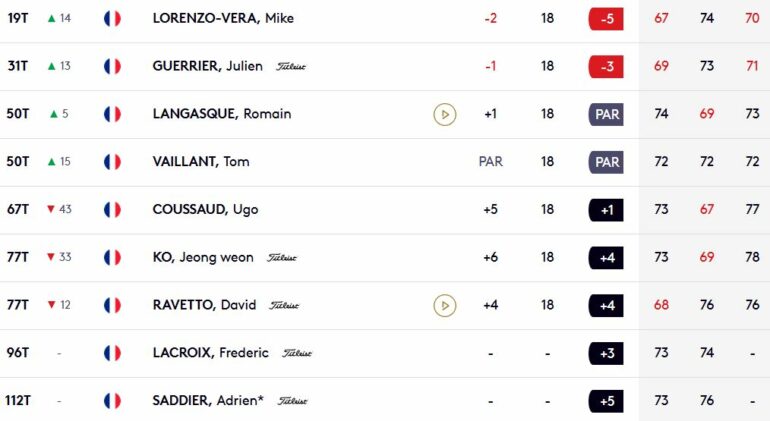Click Langasque's PAR total badge
The image size is (770, 421).
606,114
